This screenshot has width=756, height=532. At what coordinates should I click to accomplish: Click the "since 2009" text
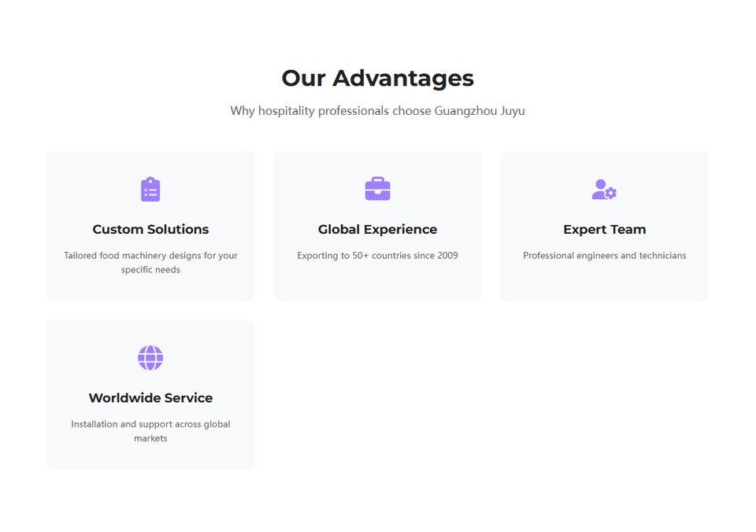click(435, 256)
